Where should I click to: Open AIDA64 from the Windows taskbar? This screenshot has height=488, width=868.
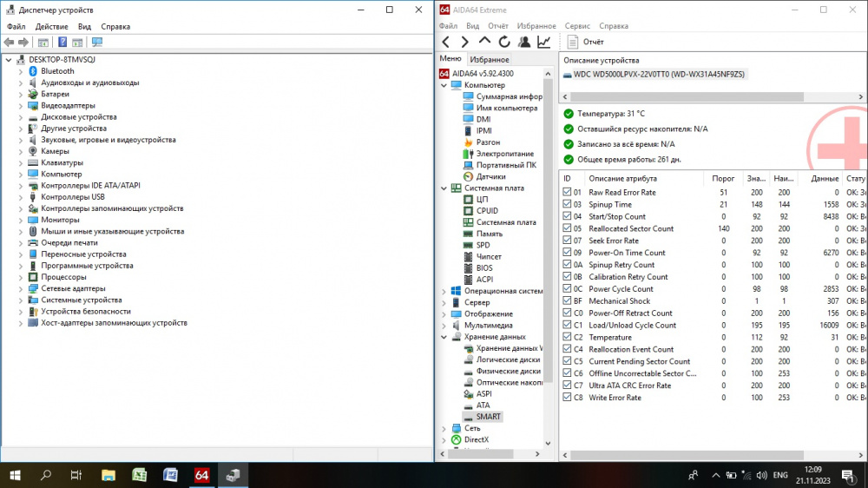point(201,475)
